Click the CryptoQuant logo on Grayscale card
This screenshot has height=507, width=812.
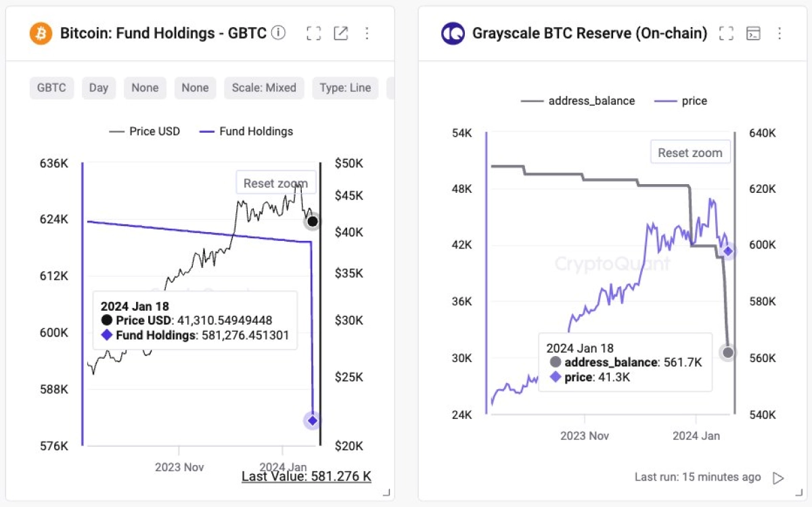coord(453,33)
